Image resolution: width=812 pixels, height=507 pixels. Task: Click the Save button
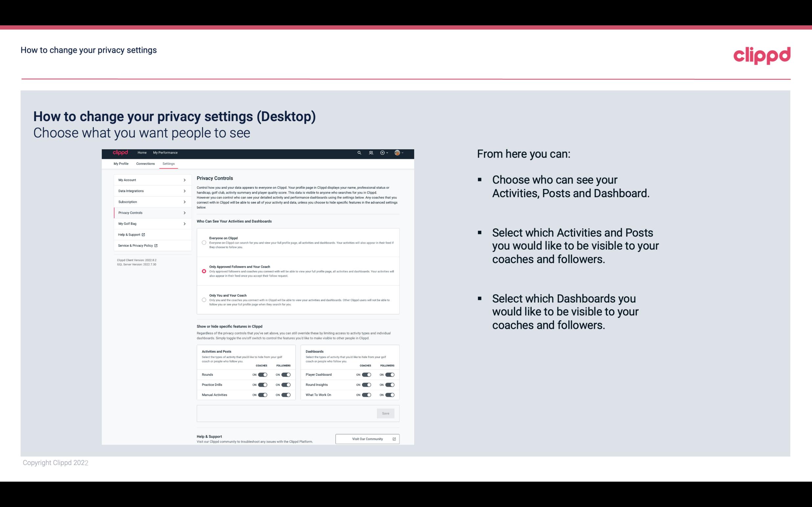(x=385, y=413)
